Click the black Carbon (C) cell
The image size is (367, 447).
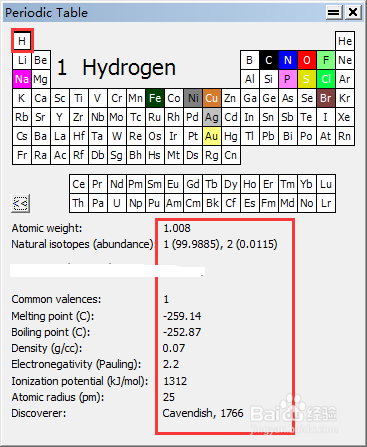(269, 60)
